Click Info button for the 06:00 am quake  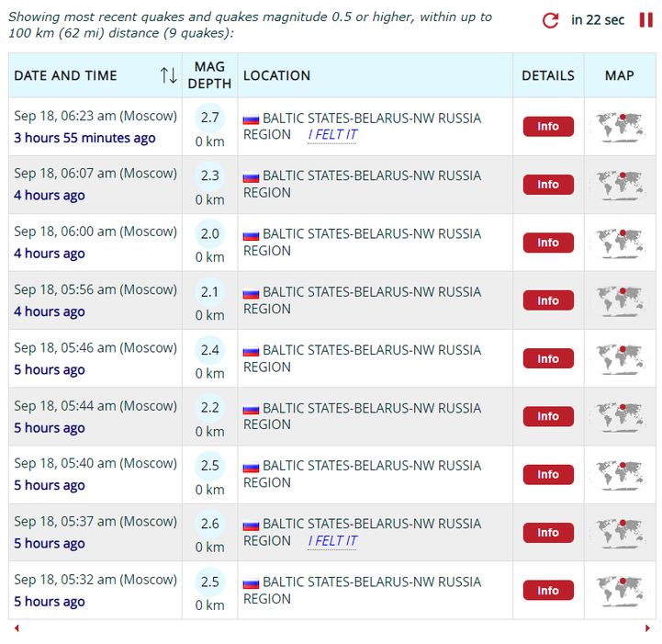(x=548, y=243)
